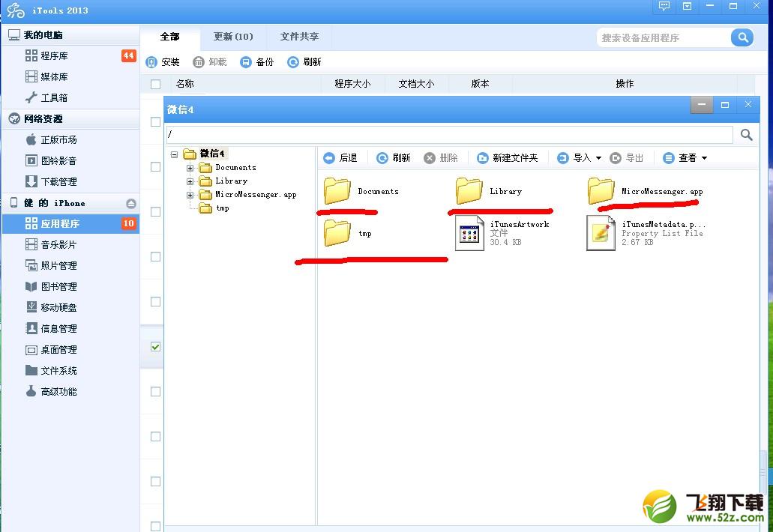Open 图铃影音 section

tap(70, 160)
